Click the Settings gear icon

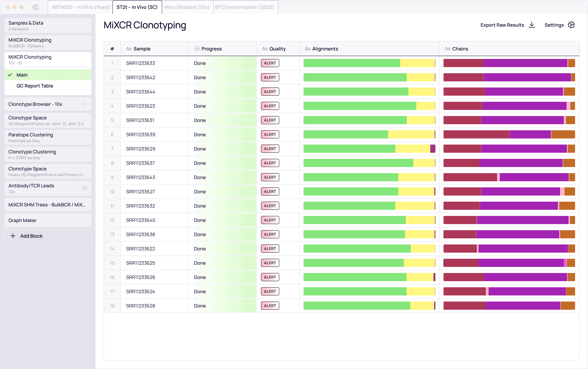click(x=571, y=25)
